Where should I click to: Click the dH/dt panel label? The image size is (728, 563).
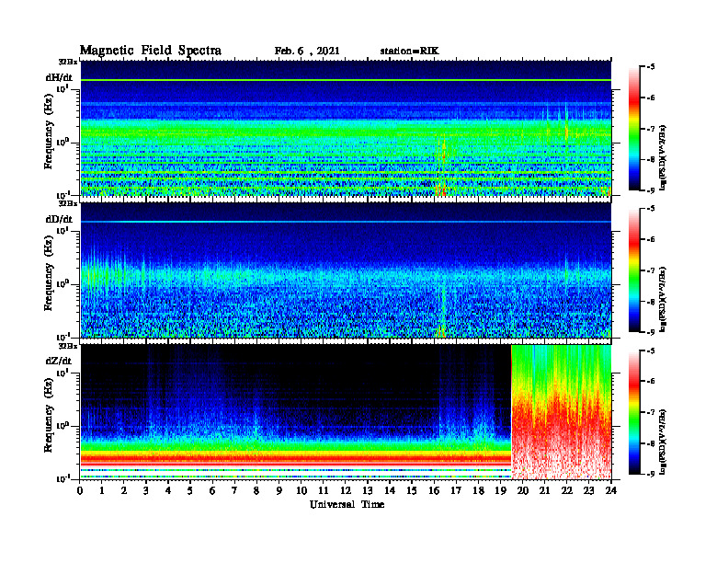pyautogui.click(x=59, y=77)
